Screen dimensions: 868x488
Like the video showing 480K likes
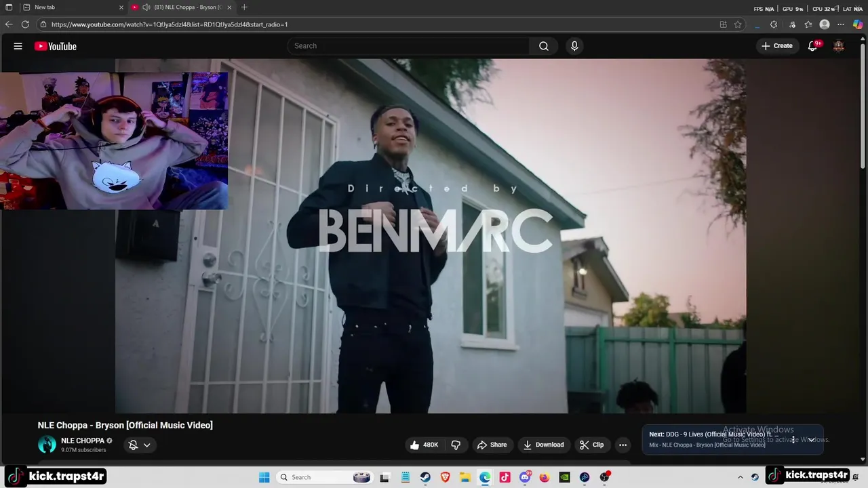424,445
